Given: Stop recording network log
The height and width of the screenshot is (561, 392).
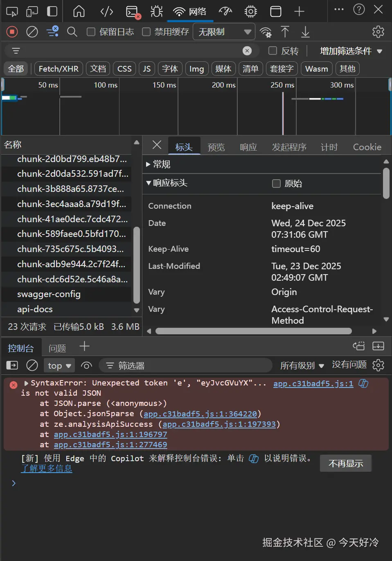Looking at the screenshot, I should pos(12,32).
